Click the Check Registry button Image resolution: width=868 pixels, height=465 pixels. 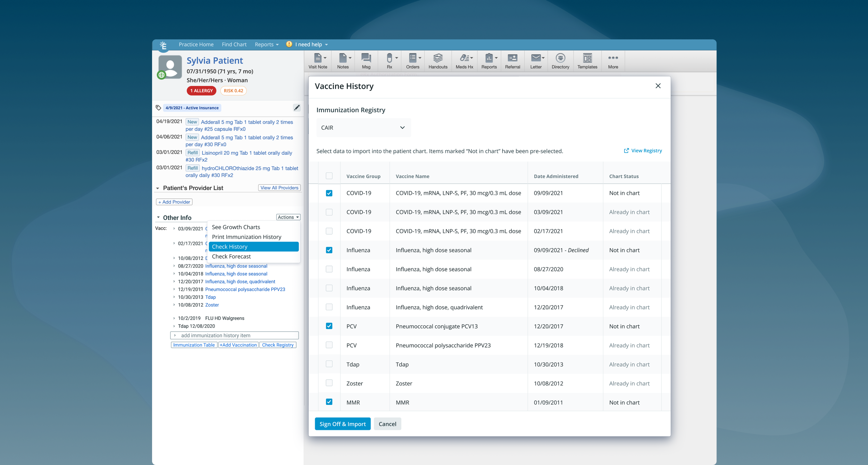(278, 345)
